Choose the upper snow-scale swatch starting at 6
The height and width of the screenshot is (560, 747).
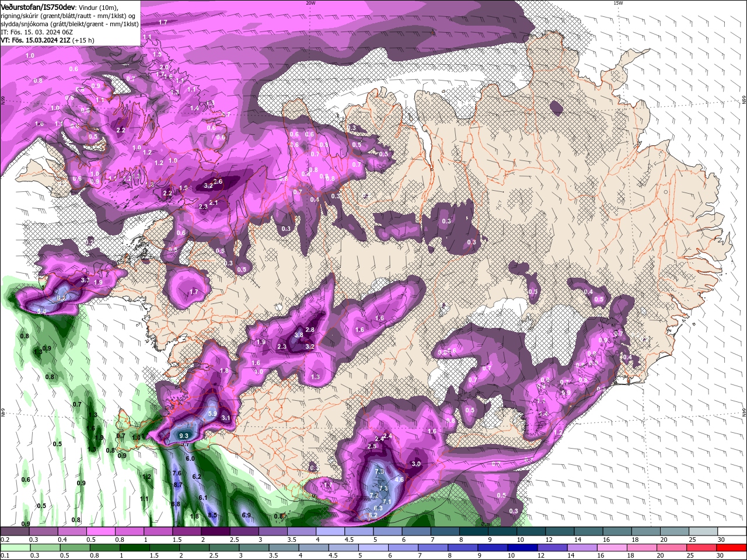[x=415, y=532]
